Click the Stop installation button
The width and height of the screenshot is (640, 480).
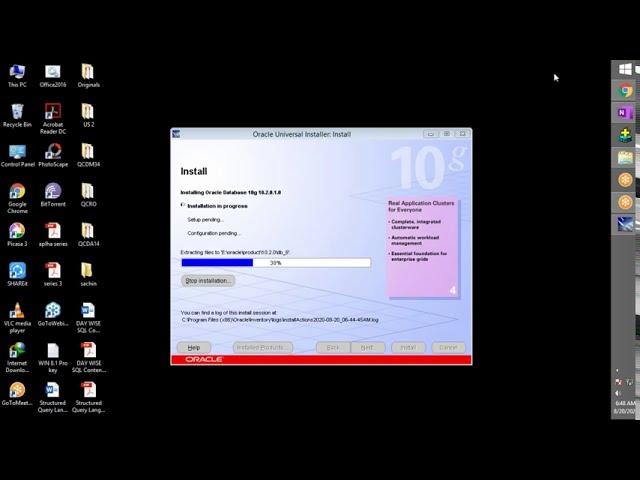208,280
